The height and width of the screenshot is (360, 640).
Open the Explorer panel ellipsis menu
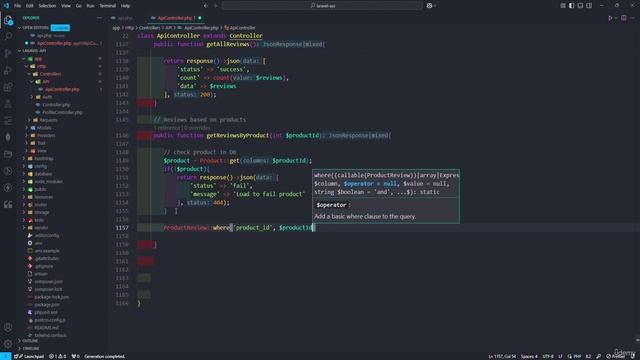click(99, 18)
